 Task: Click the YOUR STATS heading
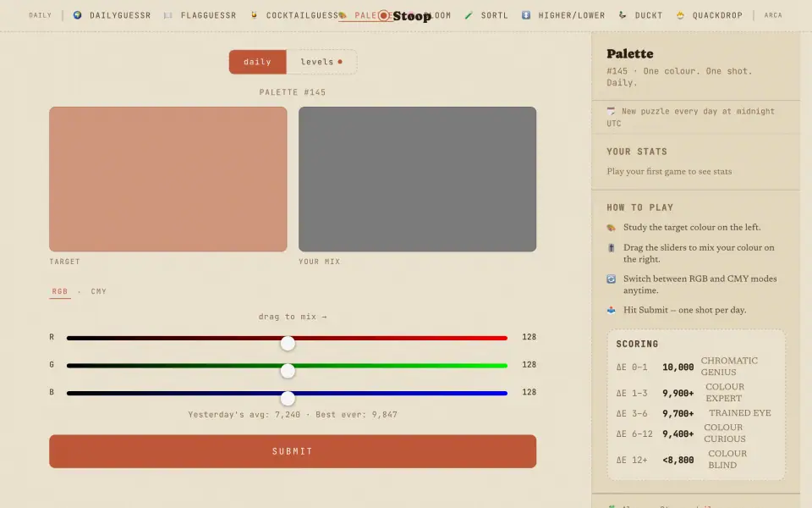tap(637, 152)
